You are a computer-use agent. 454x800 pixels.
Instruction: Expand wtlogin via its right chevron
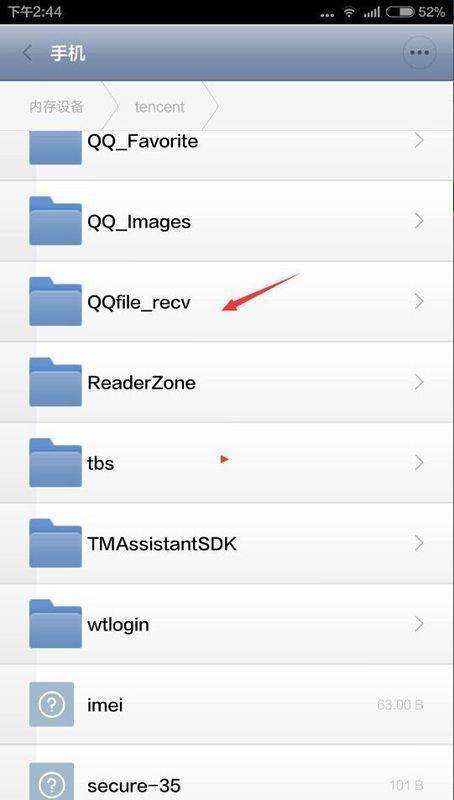click(x=419, y=624)
